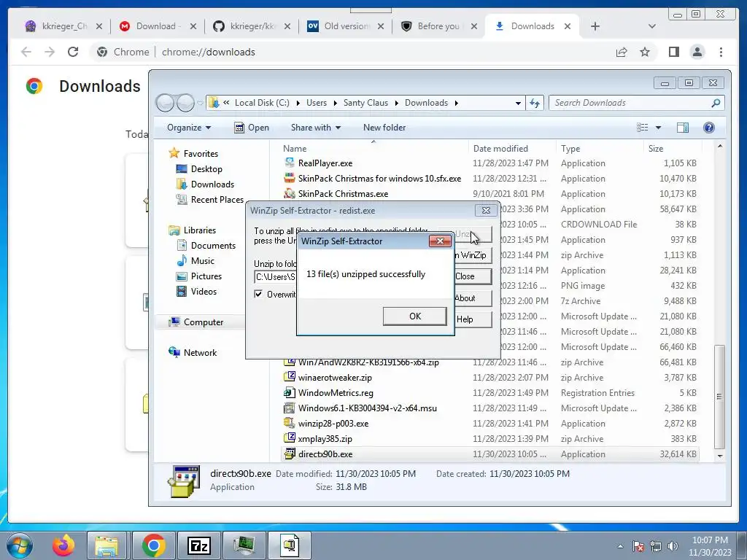
Task: Select winaerotweaker.zip file icon
Action: tap(289, 377)
